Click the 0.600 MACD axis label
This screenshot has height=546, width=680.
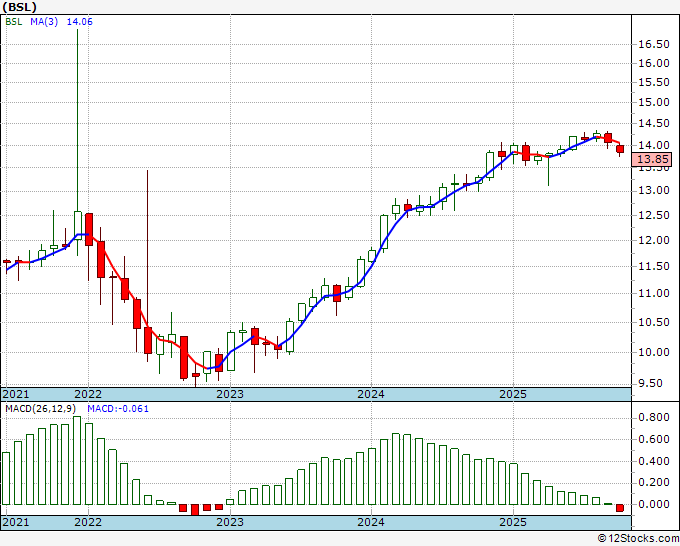[x=654, y=439]
